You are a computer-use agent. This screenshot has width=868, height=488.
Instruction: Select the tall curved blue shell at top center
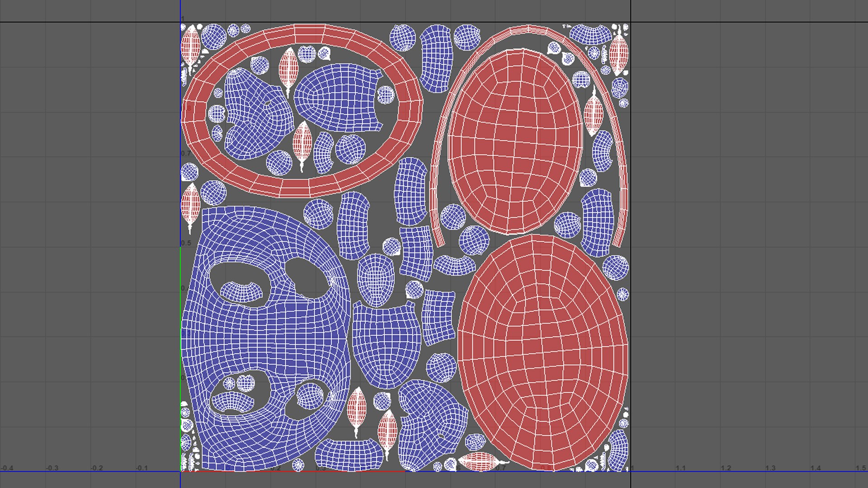pos(436,59)
